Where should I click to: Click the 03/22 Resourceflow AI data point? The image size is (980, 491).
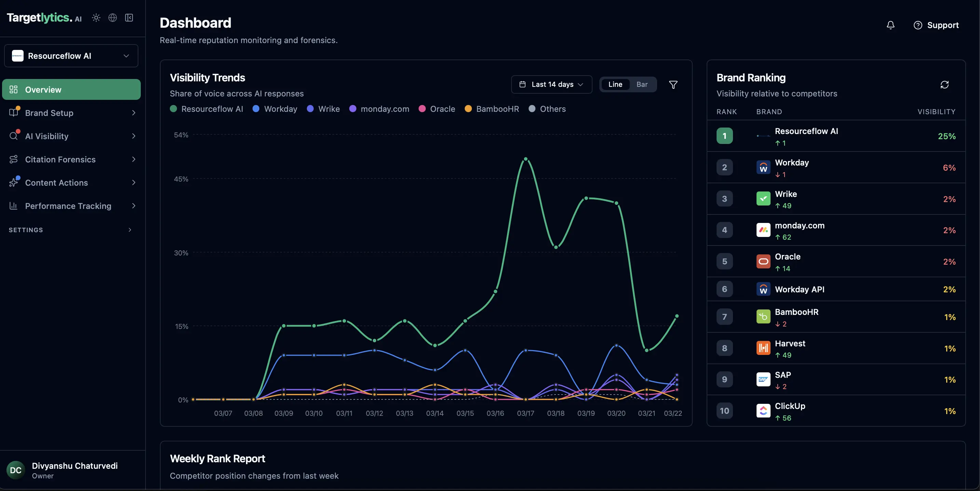pyautogui.click(x=677, y=316)
